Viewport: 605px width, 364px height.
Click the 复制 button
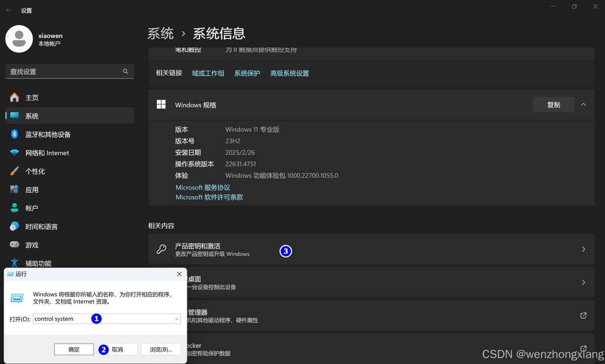pos(554,105)
